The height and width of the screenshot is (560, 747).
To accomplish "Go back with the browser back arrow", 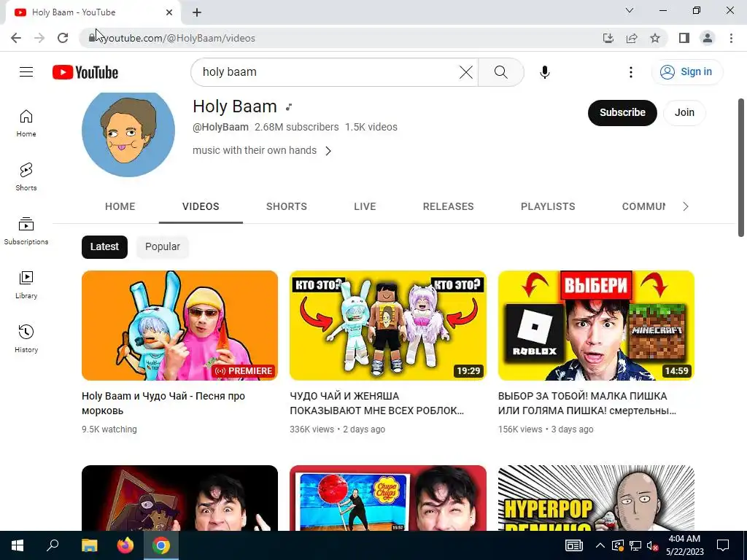I will pos(16,38).
